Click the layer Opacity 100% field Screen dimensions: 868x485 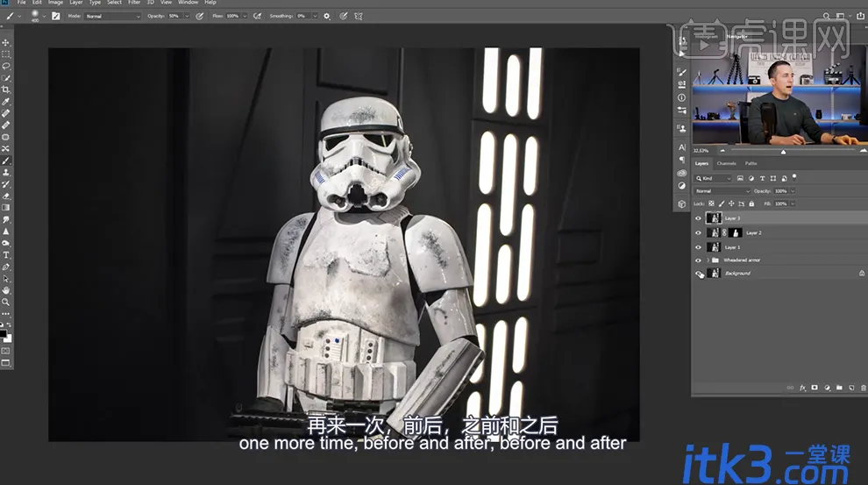pyautogui.click(x=780, y=191)
